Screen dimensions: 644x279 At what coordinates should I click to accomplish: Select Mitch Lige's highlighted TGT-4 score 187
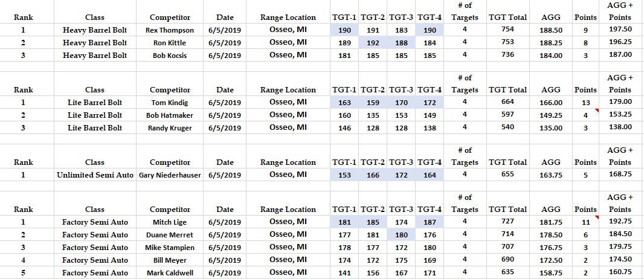tap(430, 222)
